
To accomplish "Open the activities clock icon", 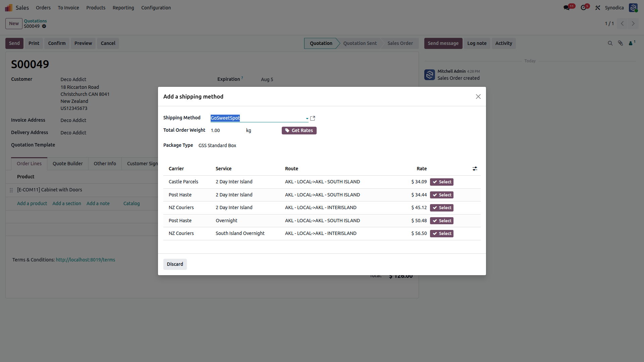I will click(x=584, y=8).
